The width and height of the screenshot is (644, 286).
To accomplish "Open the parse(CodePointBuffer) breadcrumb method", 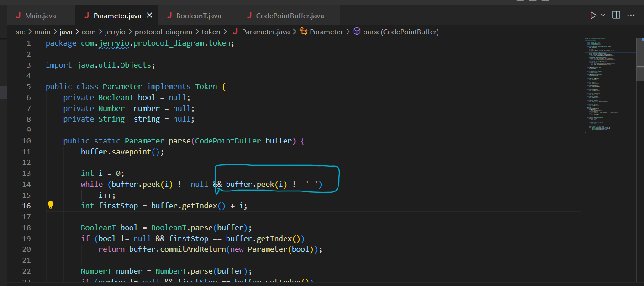I will 401,32.
